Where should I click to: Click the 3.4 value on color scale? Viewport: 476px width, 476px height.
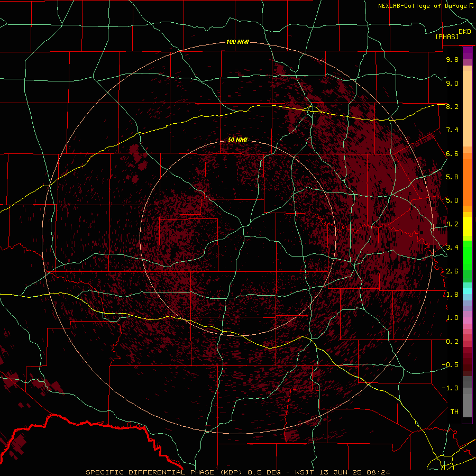tap(452, 248)
